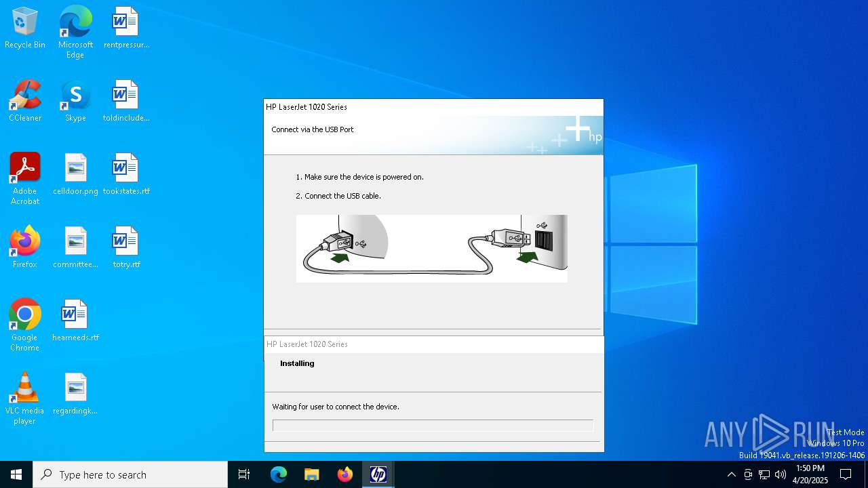The image size is (868, 488).
Task: Open File Explorer from the taskbar
Action: 312,474
